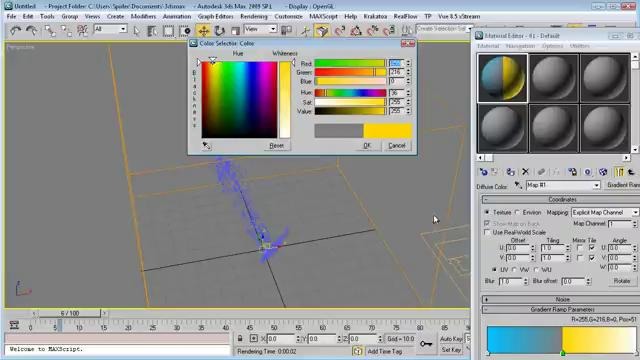Click the Redo arrow in main toolbar
Image resolution: width=640 pixels, height=360 pixels.
point(31,30)
